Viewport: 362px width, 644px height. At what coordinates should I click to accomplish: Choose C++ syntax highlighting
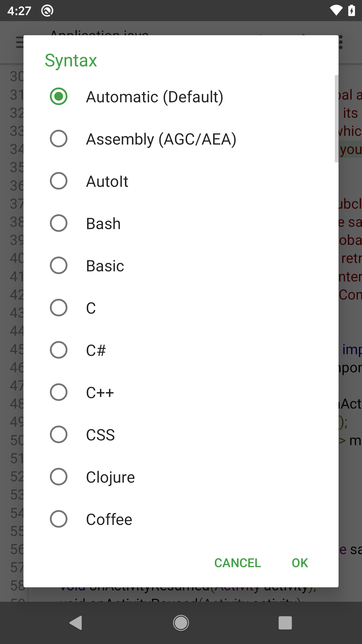(59, 392)
